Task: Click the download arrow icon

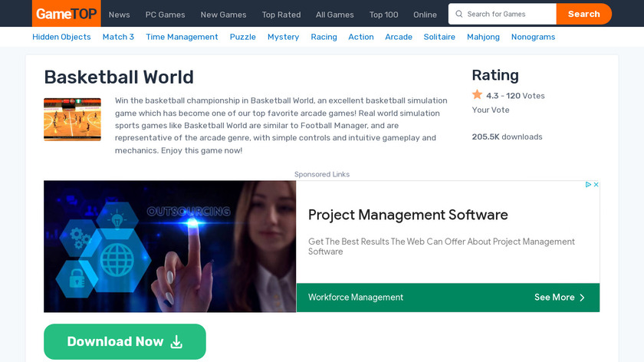Action: pyautogui.click(x=176, y=342)
